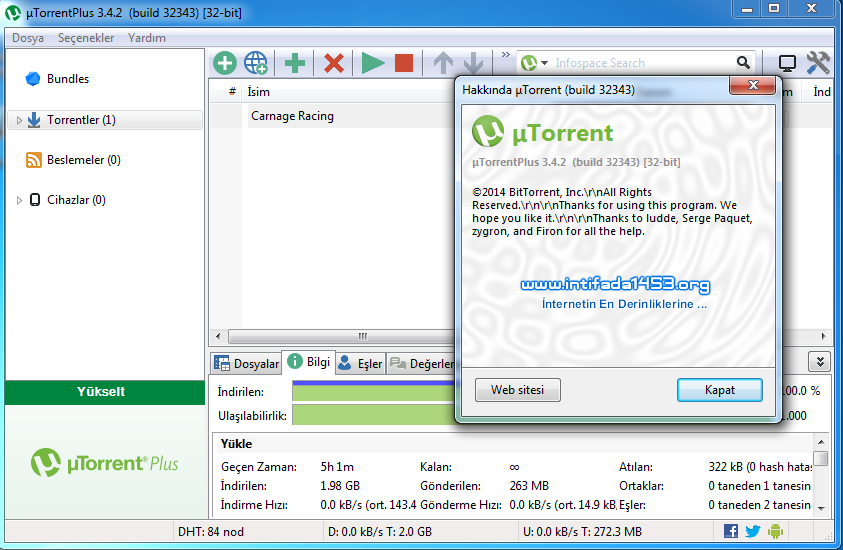Click the horizontal scrollbar right arrow
843x550 pixels.
click(x=823, y=337)
